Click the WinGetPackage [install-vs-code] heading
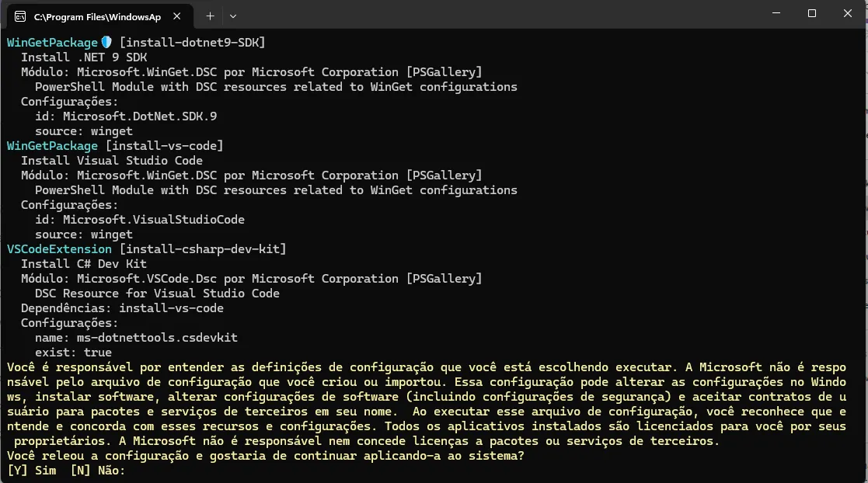 click(x=115, y=146)
